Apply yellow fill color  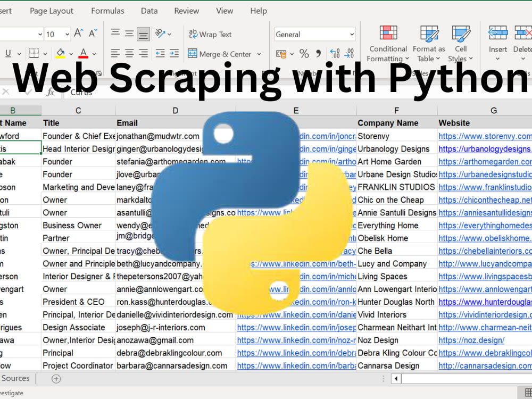(61, 53)
